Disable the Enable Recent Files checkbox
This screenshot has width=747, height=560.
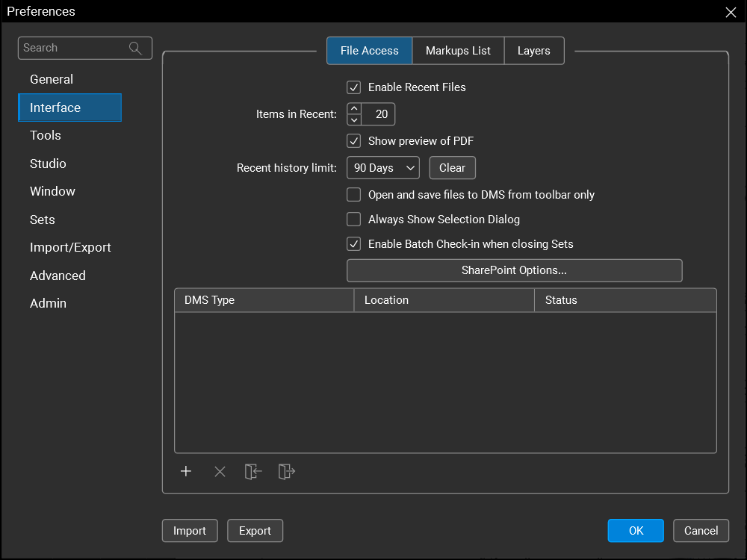354,87
